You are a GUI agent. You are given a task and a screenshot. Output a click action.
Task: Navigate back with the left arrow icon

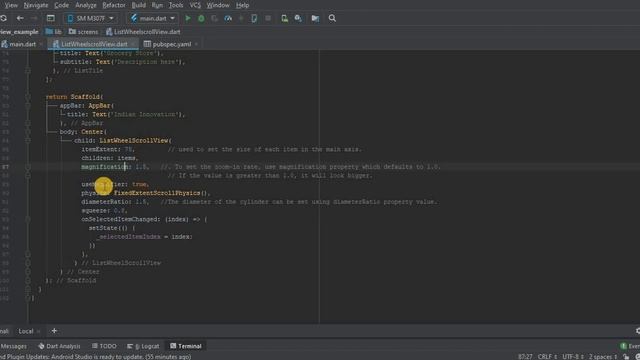(20, 18)
